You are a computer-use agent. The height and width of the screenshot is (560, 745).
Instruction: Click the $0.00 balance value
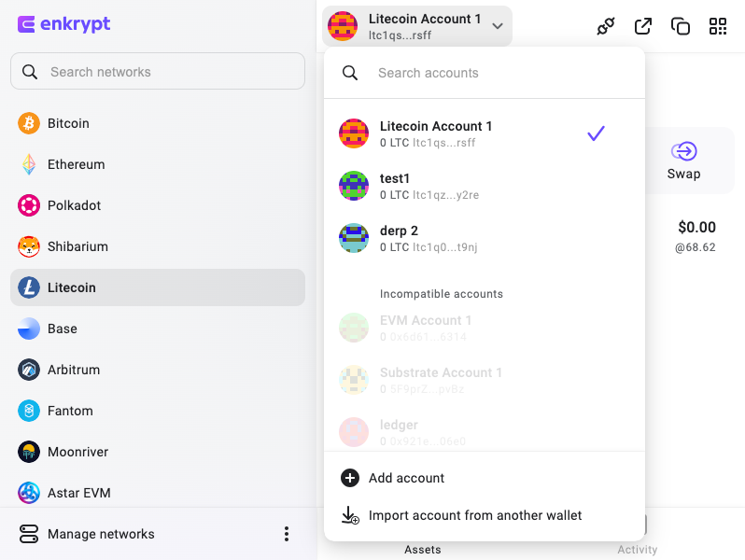pos(696,228)
